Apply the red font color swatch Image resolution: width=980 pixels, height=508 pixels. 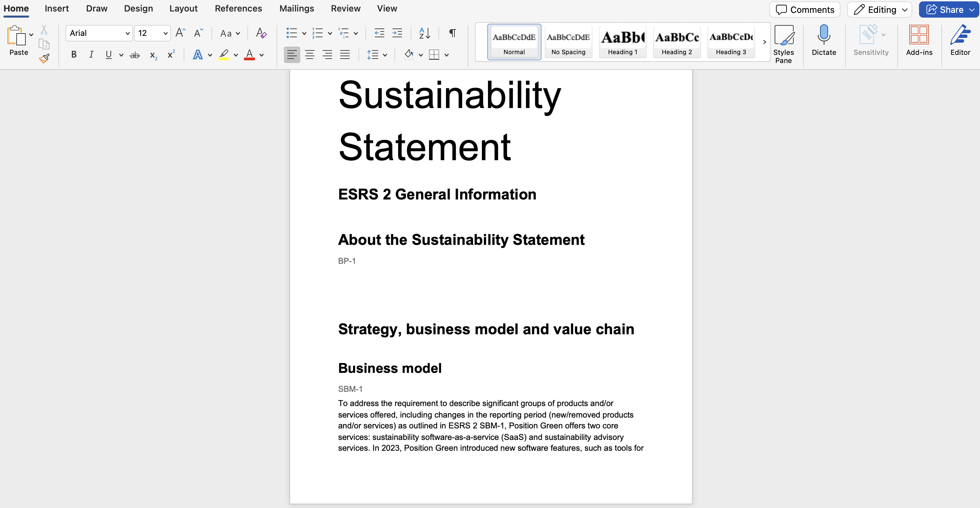click(249, 55)
